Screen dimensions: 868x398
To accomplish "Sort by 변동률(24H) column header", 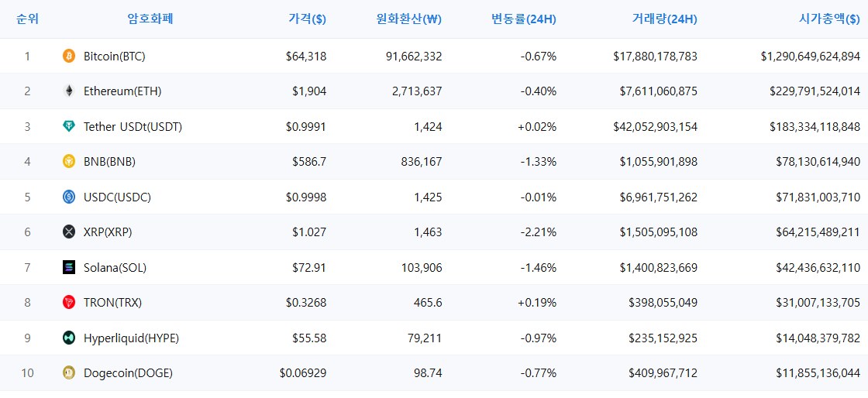I will 524,19.
